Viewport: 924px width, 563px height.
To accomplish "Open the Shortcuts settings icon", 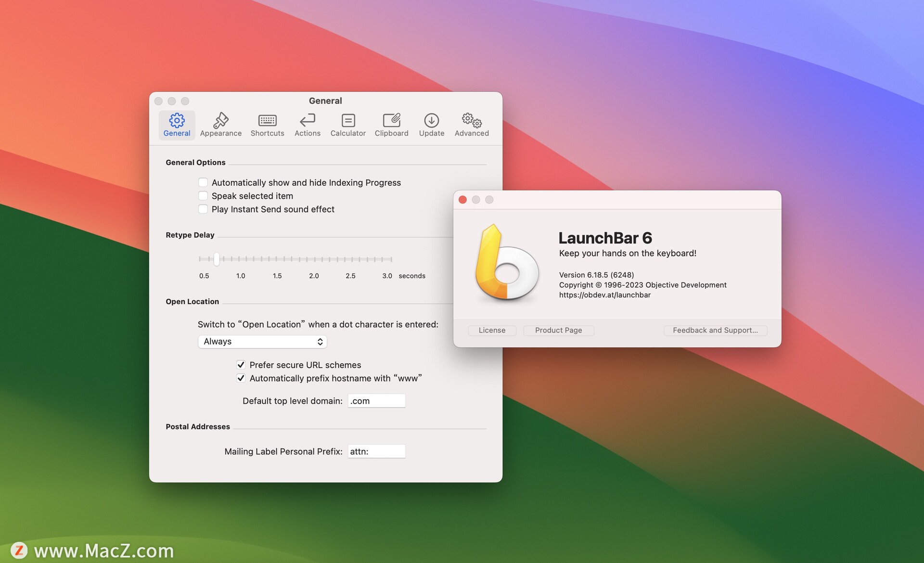I will [x=267, y=124].
